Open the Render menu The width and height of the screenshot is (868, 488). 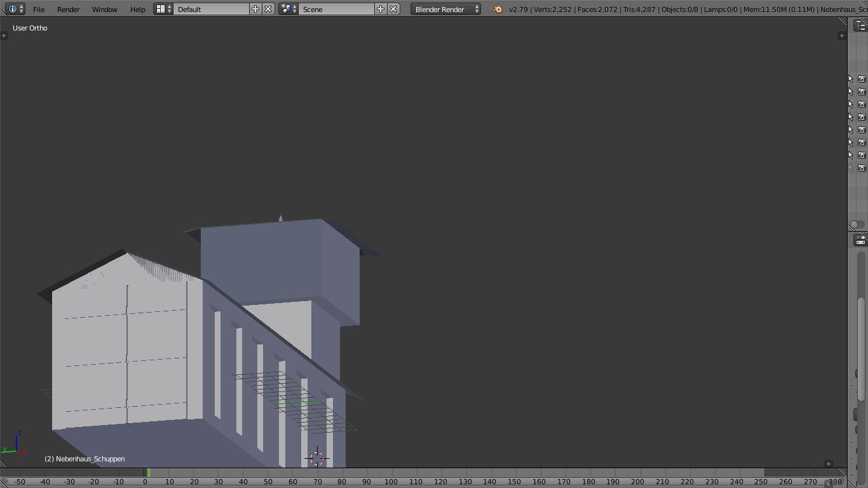68,9
